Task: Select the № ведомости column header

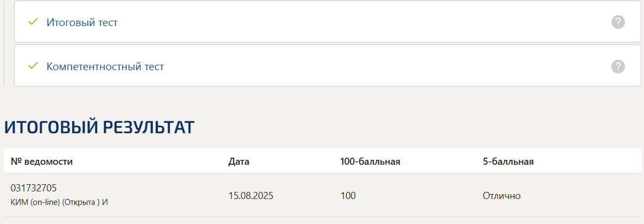Action: pyautogui.click(x=41, y=161)
